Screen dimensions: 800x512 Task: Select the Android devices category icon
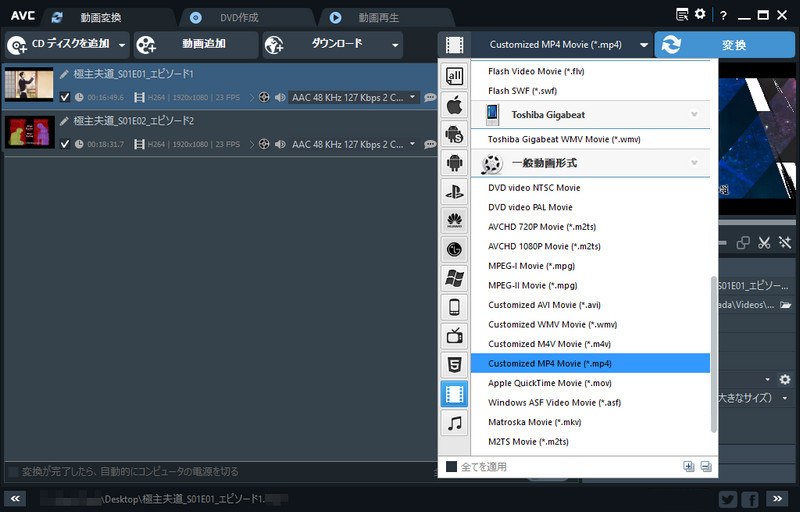454,163
